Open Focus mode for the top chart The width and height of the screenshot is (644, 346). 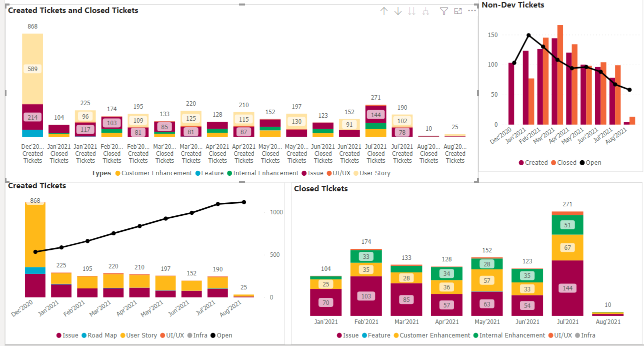click(x=457, y=11)
